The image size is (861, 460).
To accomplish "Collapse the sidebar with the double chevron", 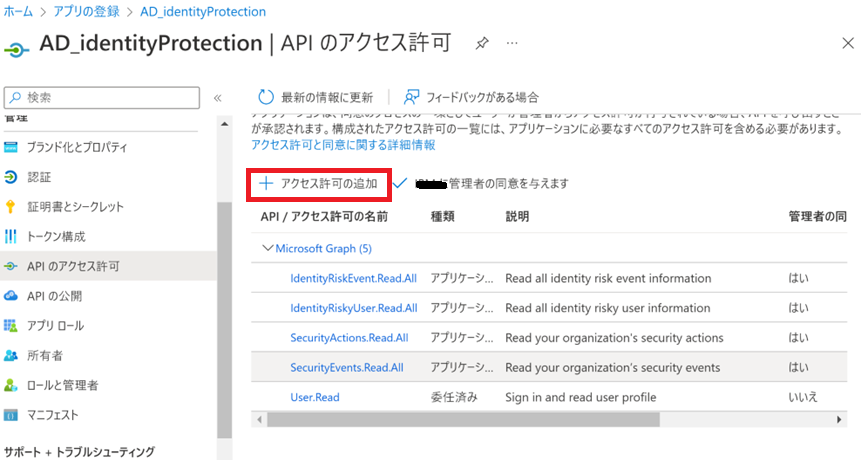I will (217, 98).
